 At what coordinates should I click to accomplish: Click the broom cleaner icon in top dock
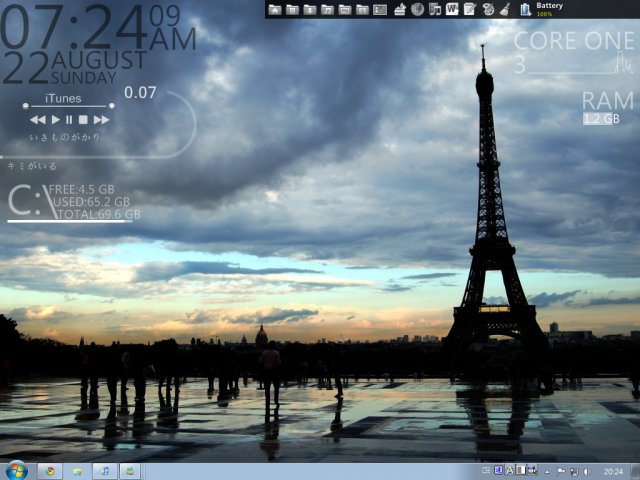tap(505, 9)
